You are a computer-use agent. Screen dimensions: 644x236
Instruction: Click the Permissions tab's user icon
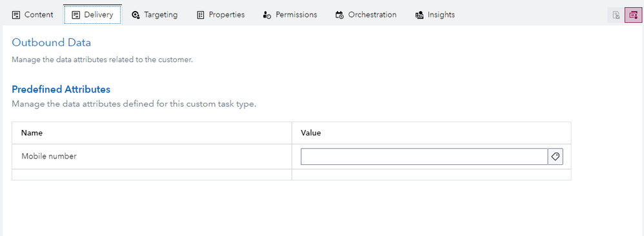[x=267, y=15]
